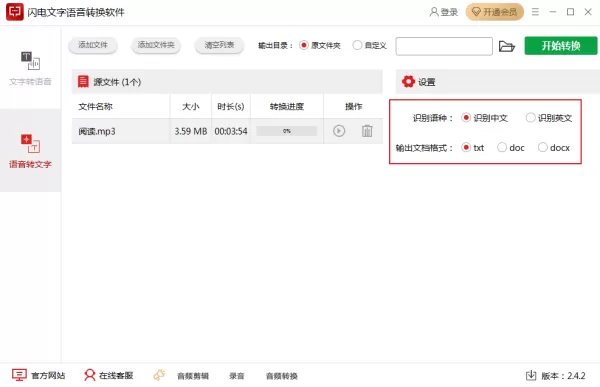Click the red 源文件 list icon
This screenshot has width=600, height=387.
pyautogui.click(x=83, y=82)
